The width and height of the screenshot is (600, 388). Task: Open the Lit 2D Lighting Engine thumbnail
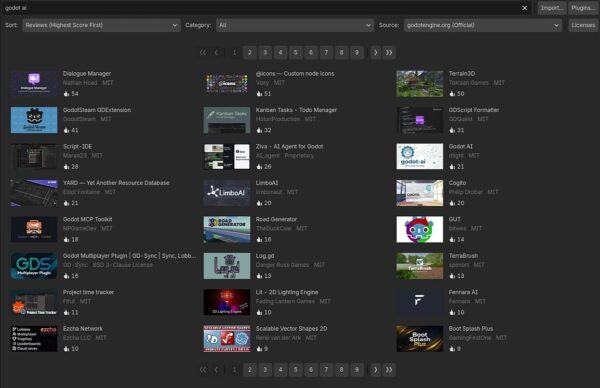coord(227,302)
